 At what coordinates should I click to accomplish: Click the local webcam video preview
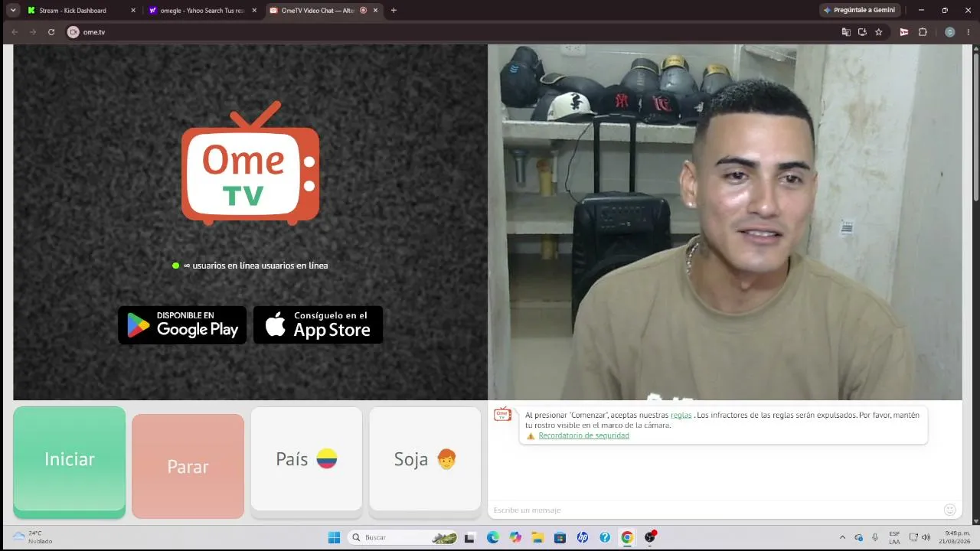coord(725,222)
